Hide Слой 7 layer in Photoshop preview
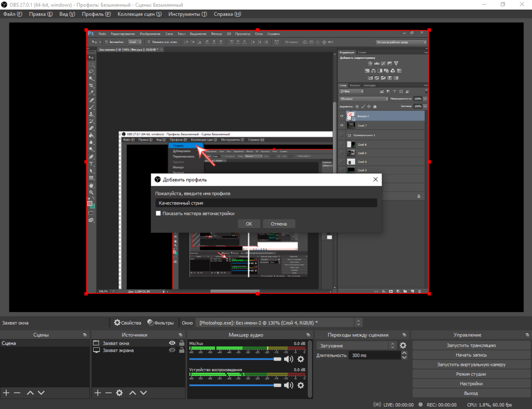This screenshot has width=532, height=409. [x=341, y=125]
